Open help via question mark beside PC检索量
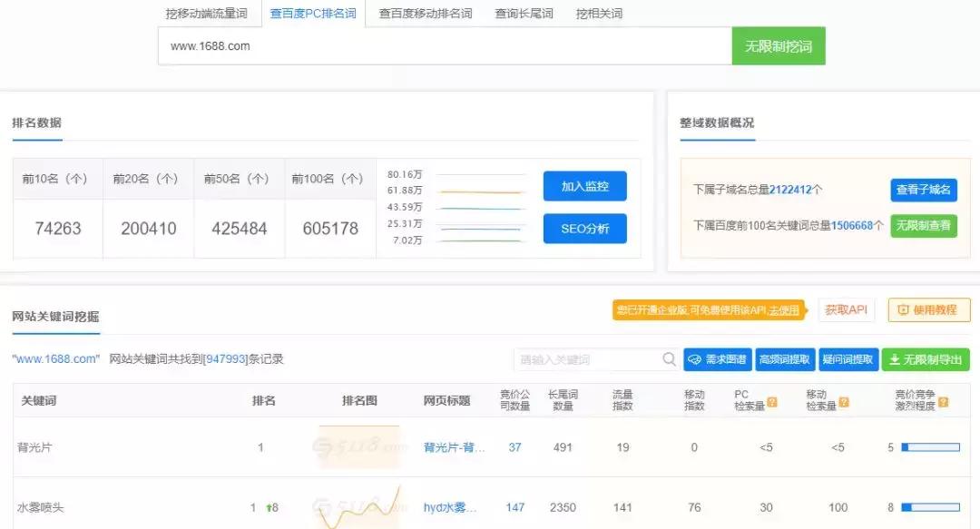 tap(773, 402)
